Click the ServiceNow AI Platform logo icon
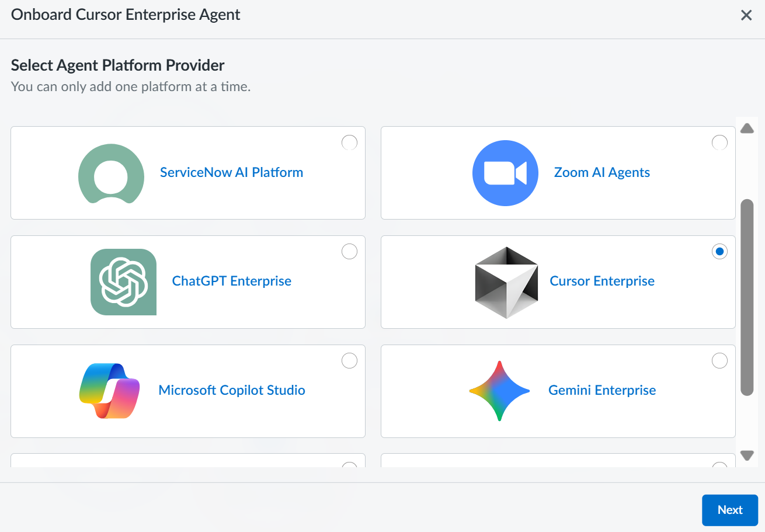This screenshot has height=532, width=765. (x=111, y=173)
